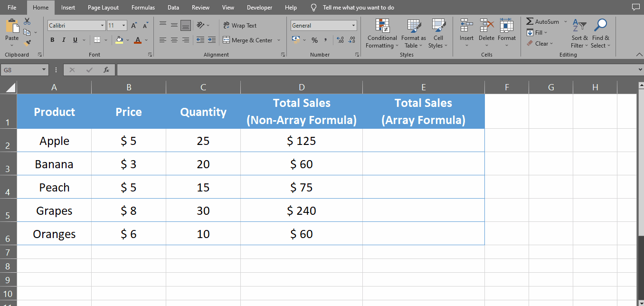Toggle bold formatting in the Font group
This screenshot has width=644, height=306.
pos(52,40)
